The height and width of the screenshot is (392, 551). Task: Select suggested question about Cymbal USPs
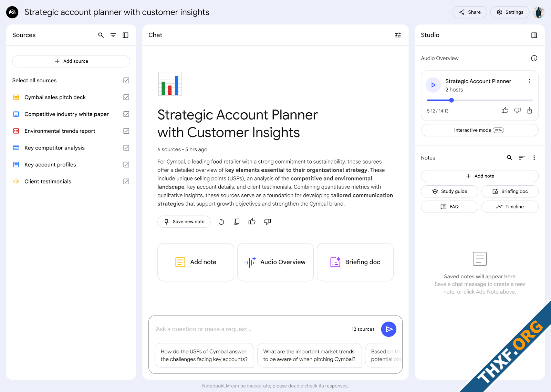[x=204, y=355]
